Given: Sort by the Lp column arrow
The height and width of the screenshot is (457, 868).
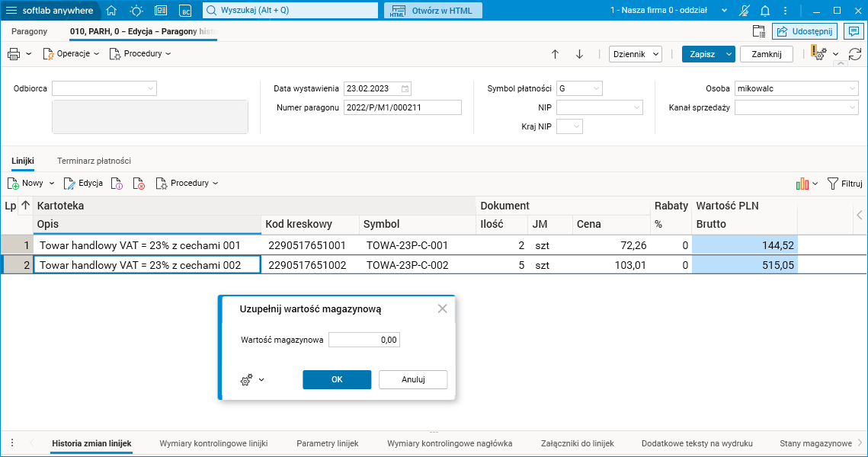Looking at the screenshot, I should (x=25, y=205).
